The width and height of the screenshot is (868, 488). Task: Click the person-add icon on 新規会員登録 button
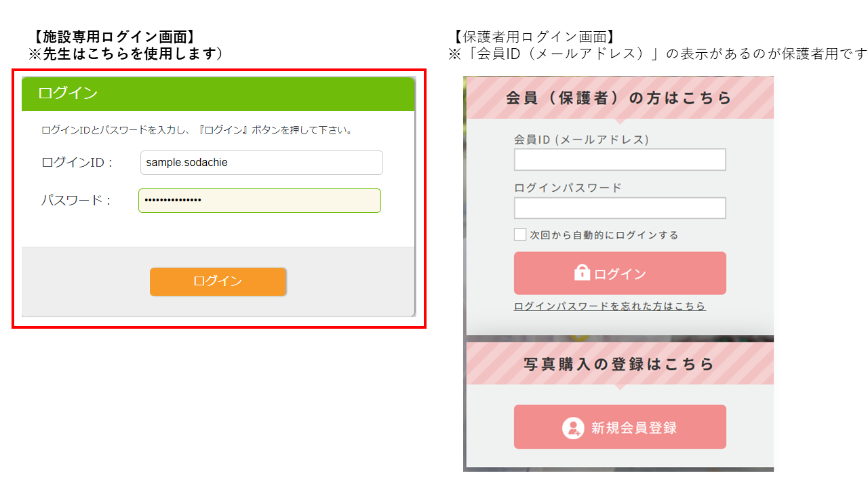pos(574,426)
